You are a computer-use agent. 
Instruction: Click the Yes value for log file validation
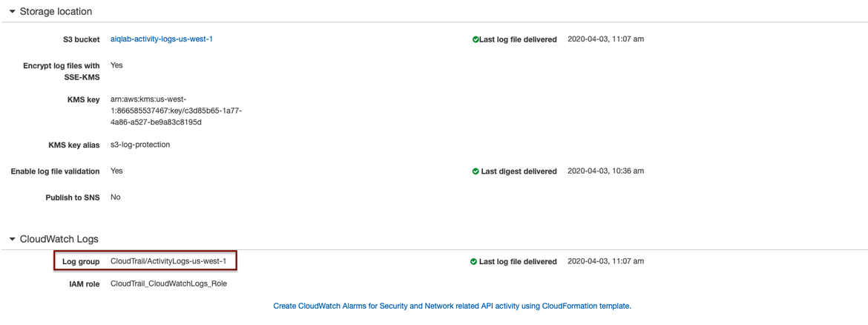click(x=116, y=171)
